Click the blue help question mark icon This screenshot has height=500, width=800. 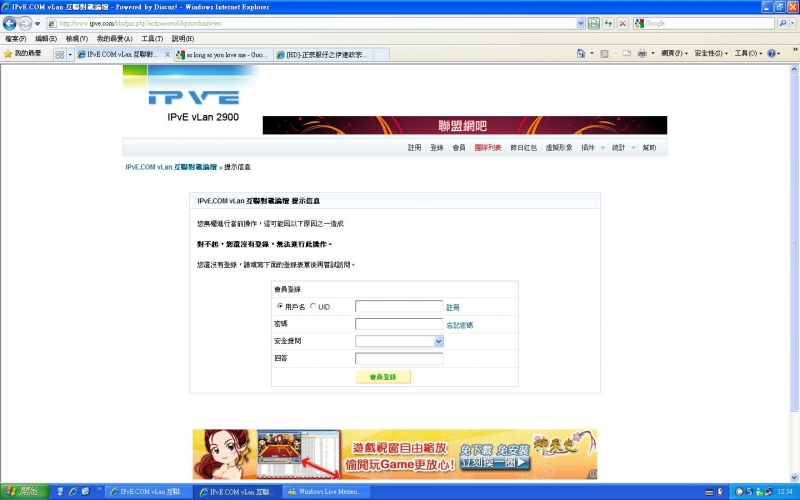coord(771,54)
